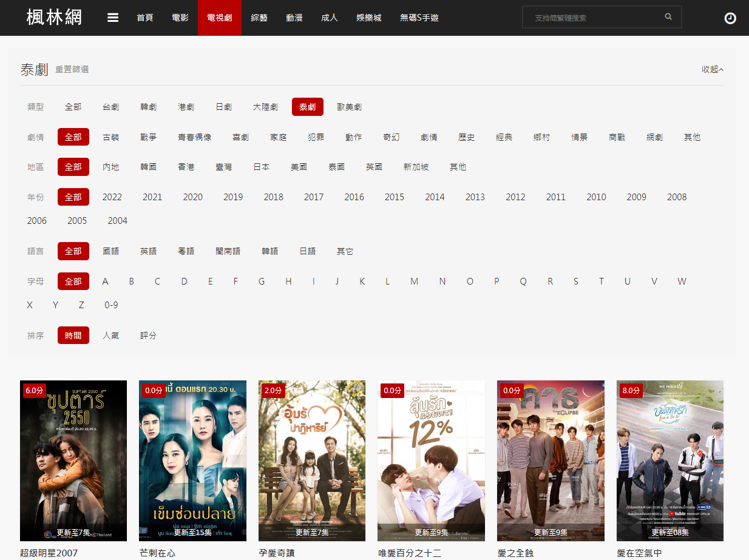Open the watch history clock icon
This screenshot has width=749, height=560.
(x=730, y=18)
